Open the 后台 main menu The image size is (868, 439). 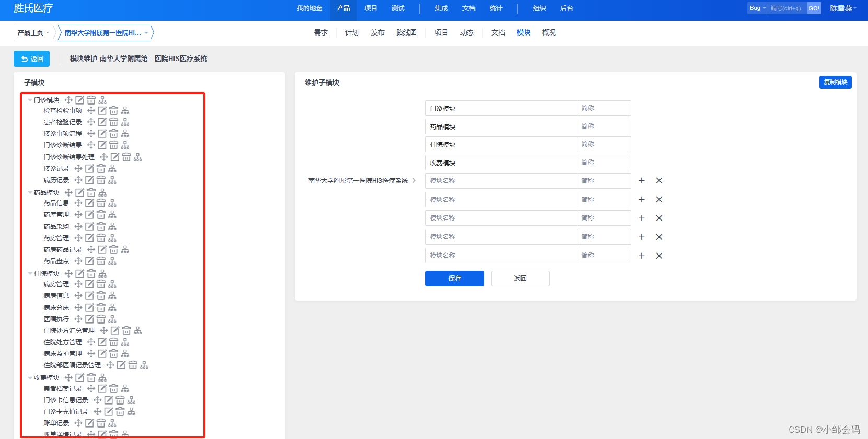pos(566,8)
